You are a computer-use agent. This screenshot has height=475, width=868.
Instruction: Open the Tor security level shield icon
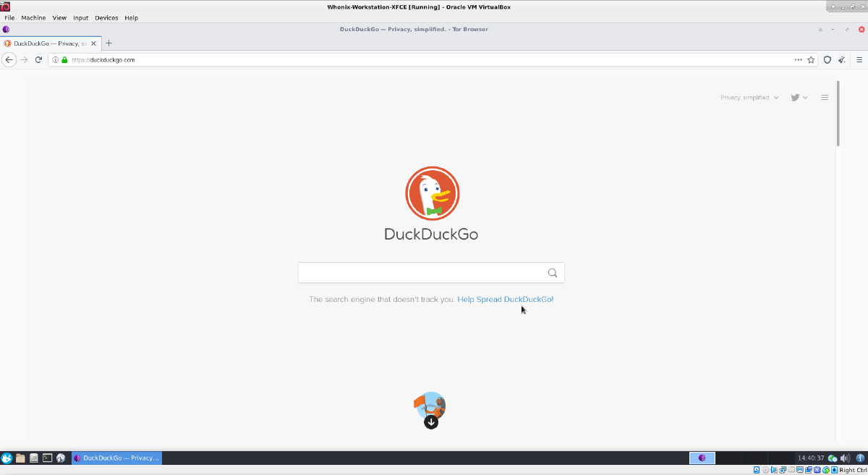tap(828, 60)
